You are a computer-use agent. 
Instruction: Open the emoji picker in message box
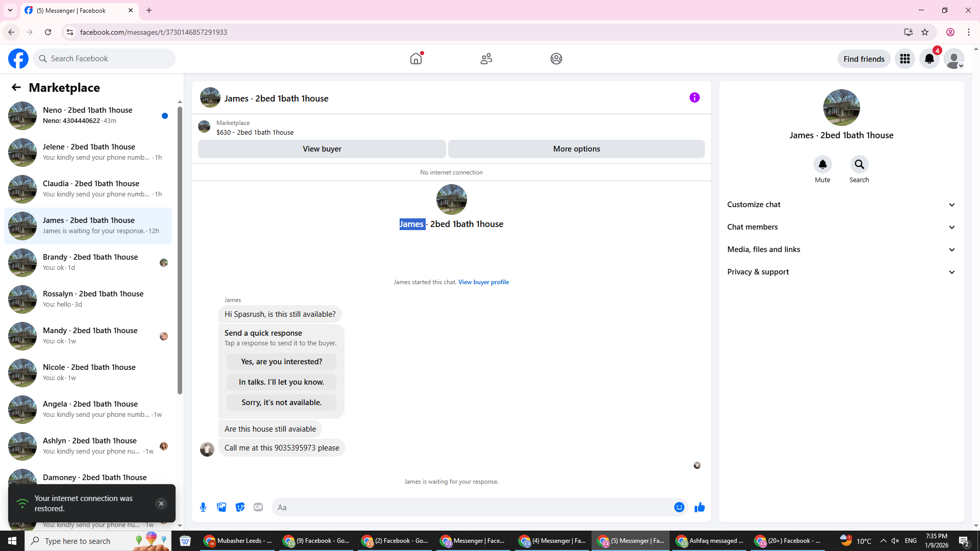pyautogui.click(x=679, y=507)
